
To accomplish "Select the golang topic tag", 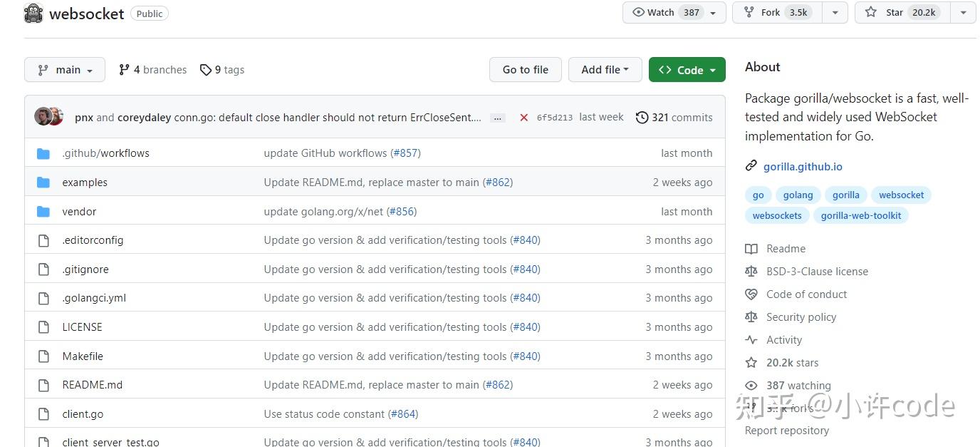I will coord(798,195).
